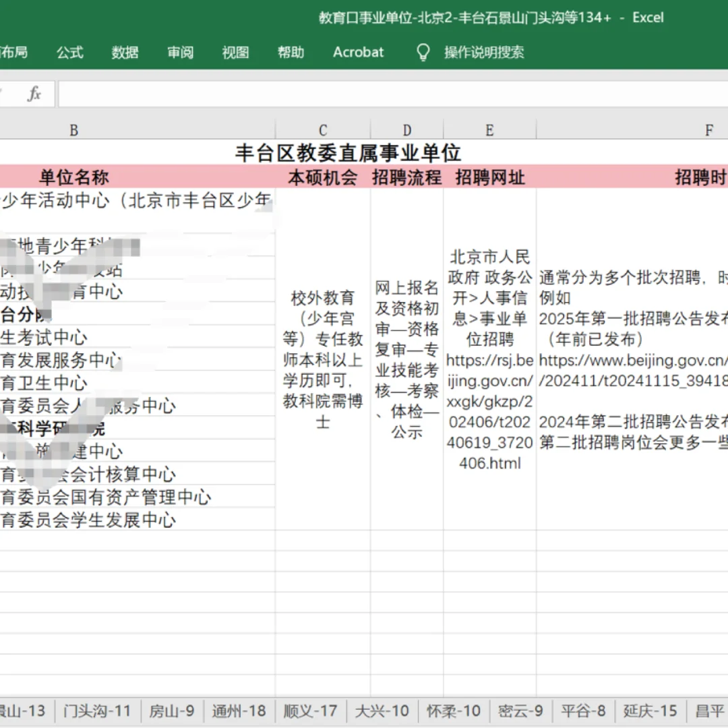Open the 大兴-10 sheet tab
Viewport: 728px width, 728px height.
point(382,710)
